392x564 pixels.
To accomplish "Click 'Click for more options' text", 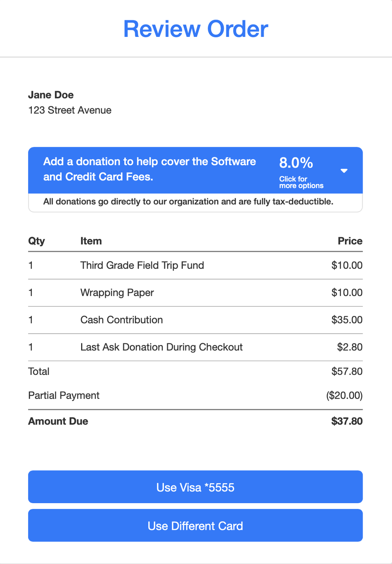I will coord(301,182).
